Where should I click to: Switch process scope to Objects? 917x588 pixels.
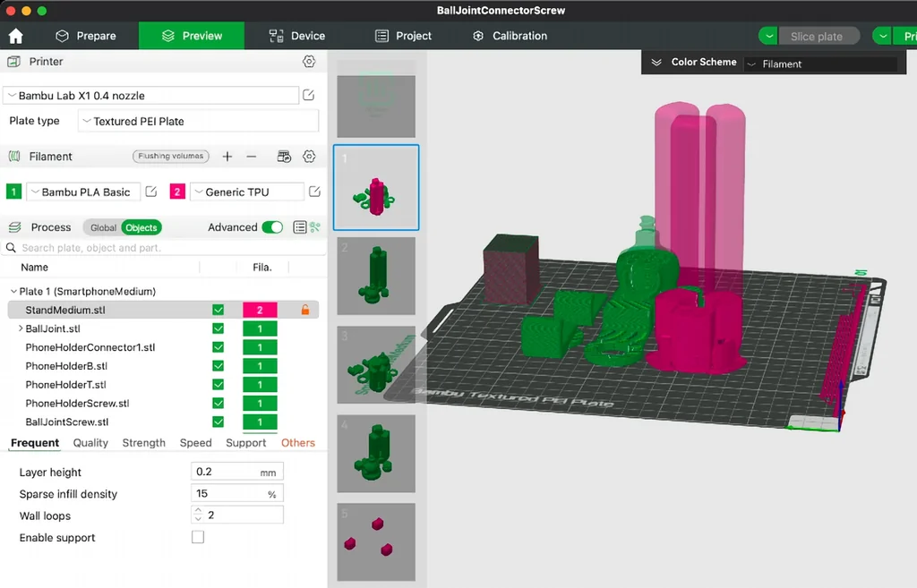(x=141, y=227)
